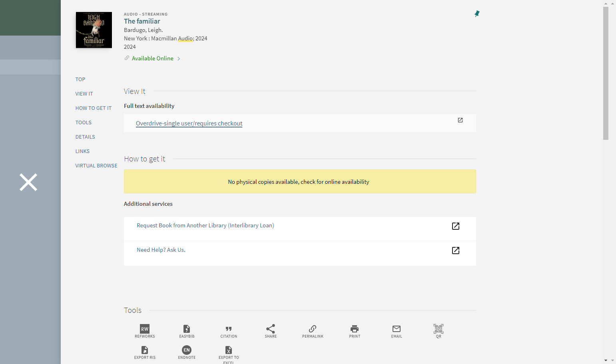Click external-link icon for Interlibrary Loan
616x364 pixels.
pos(456,226)
